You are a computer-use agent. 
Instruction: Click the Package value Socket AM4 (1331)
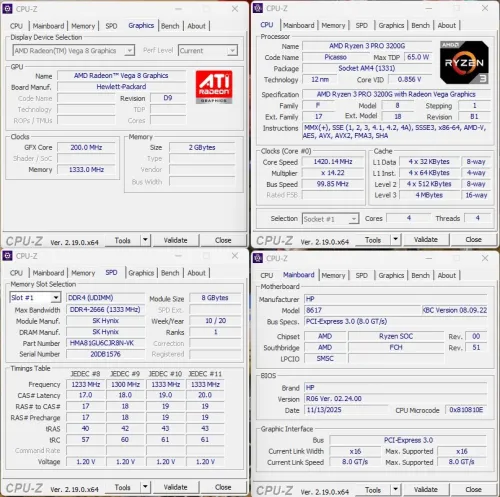click(367, 68)
